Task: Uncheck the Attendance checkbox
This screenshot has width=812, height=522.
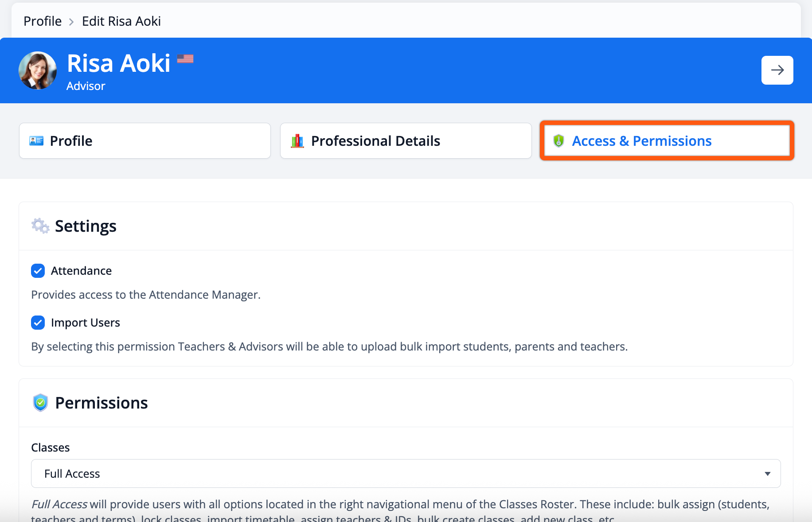Action: (38, 271)
